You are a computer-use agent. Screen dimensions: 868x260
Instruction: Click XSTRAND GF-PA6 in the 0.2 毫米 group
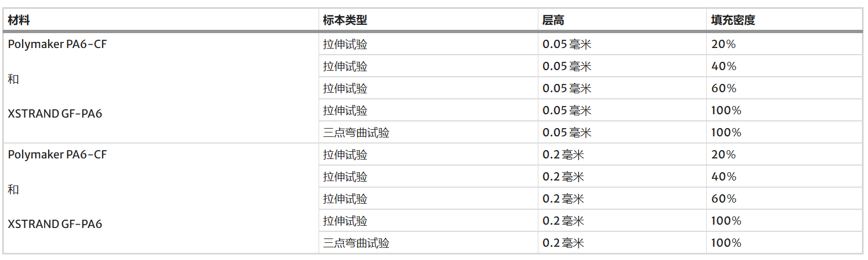55,224
